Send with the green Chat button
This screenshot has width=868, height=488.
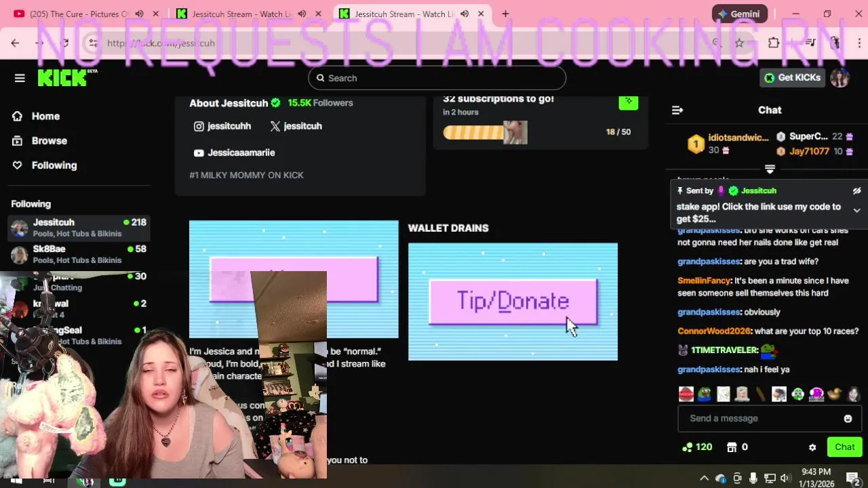click(x=844, y=447)
